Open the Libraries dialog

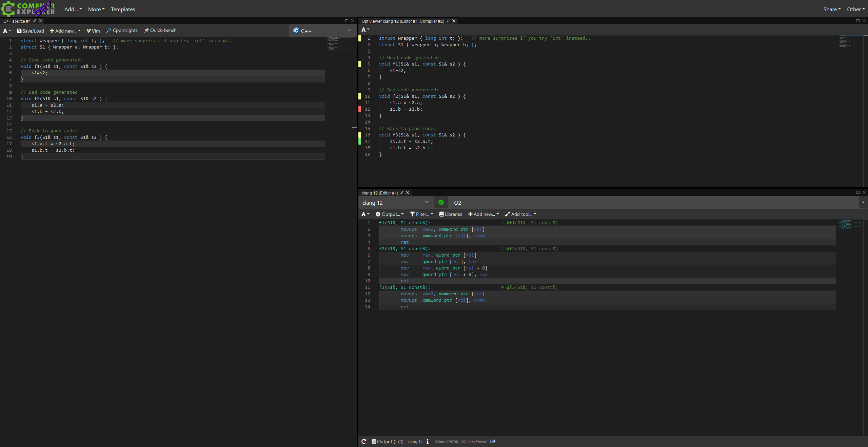pos(450,214)
